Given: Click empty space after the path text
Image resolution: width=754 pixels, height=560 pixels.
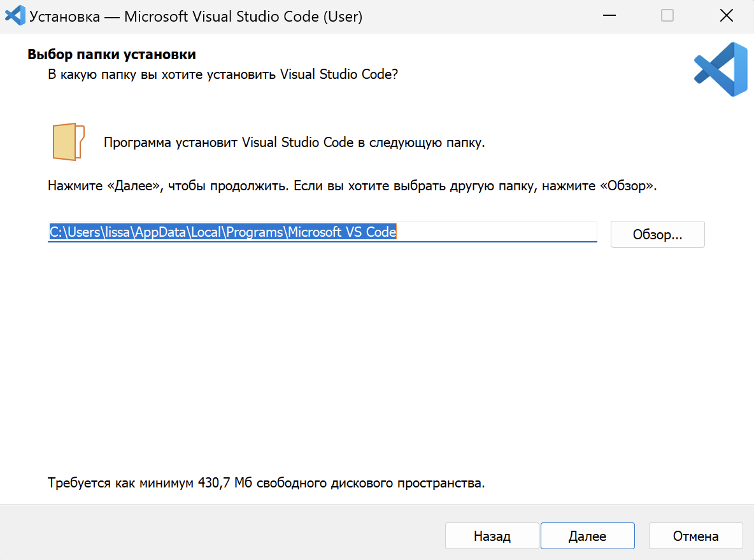Looking at the screenshot, I should tap(497, 232).
